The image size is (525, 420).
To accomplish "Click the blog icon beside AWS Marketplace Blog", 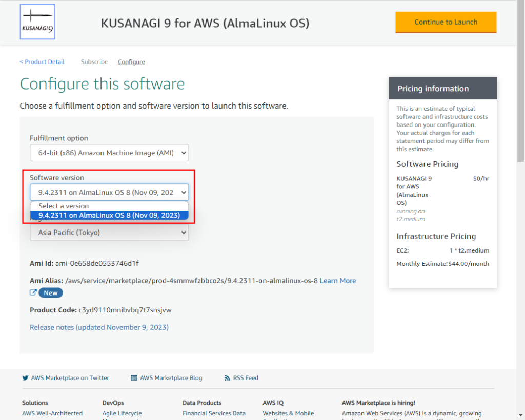I will (134, 378).
